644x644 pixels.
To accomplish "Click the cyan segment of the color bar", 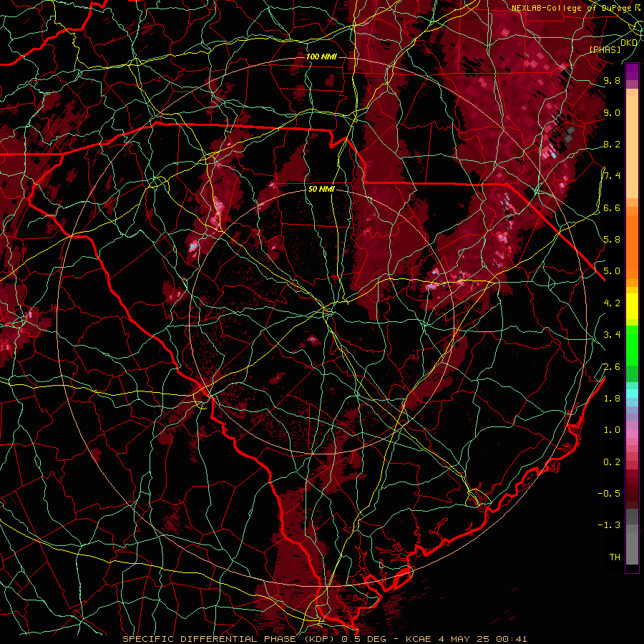I will [632, 394].
